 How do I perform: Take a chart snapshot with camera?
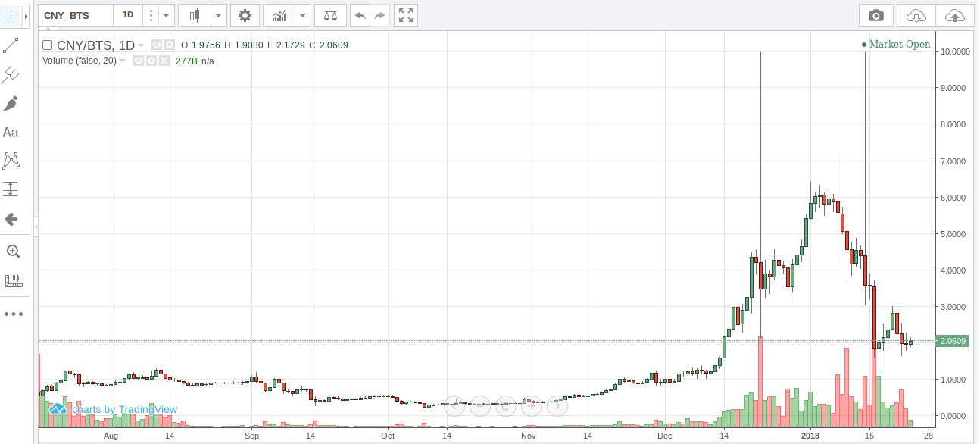coord(876,15)
